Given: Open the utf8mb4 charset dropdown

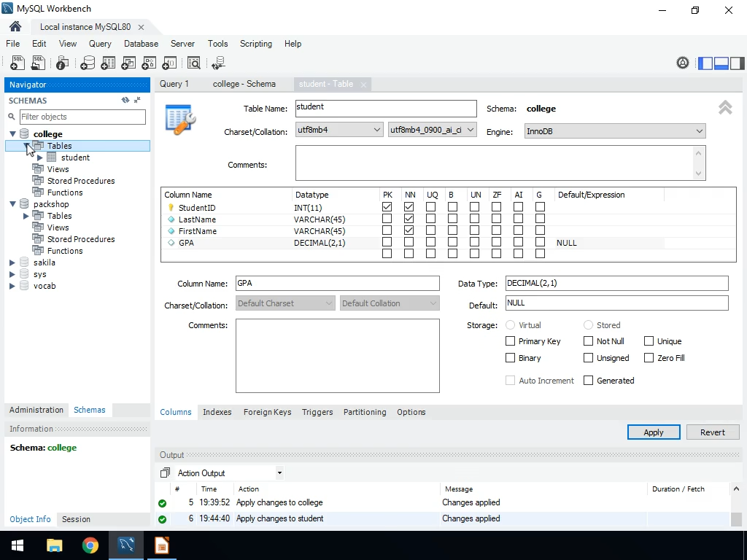Looking at the screenshot, I should [x=339, y=130].
